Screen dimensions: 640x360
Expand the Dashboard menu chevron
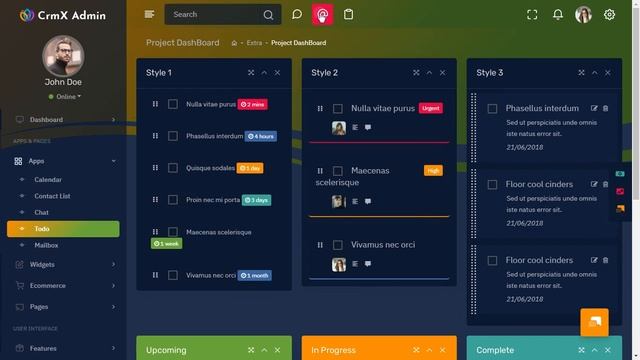113,120
